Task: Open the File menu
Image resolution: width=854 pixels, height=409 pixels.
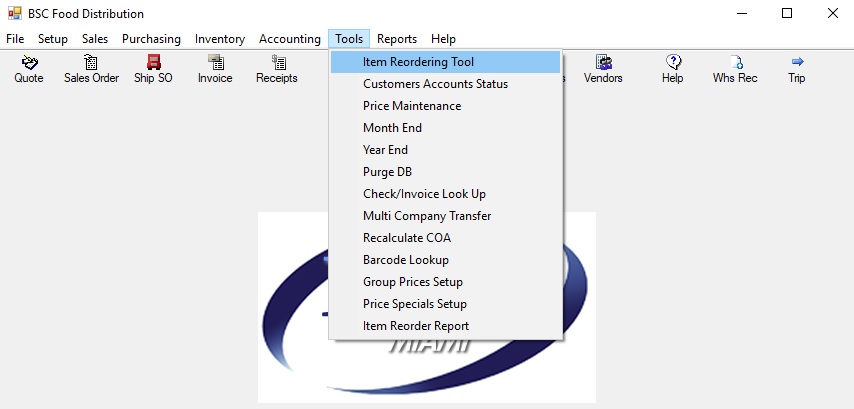Action: 15,39
